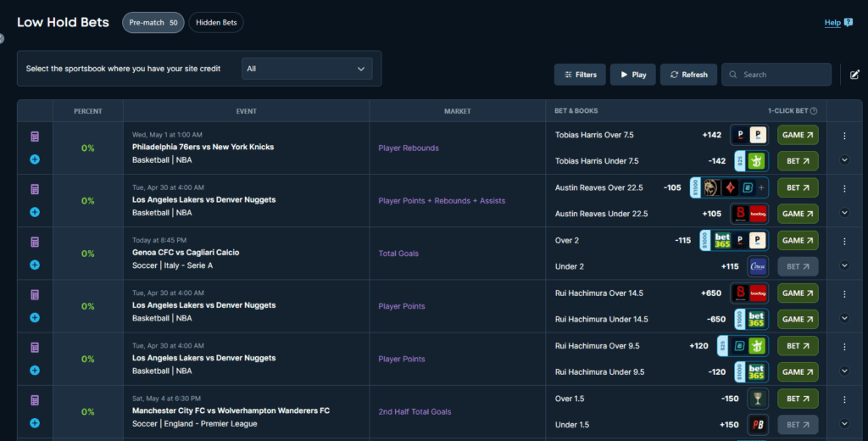The image size is (868, 441).
Task: Click the Event column header
Action: tap(247, 111)
